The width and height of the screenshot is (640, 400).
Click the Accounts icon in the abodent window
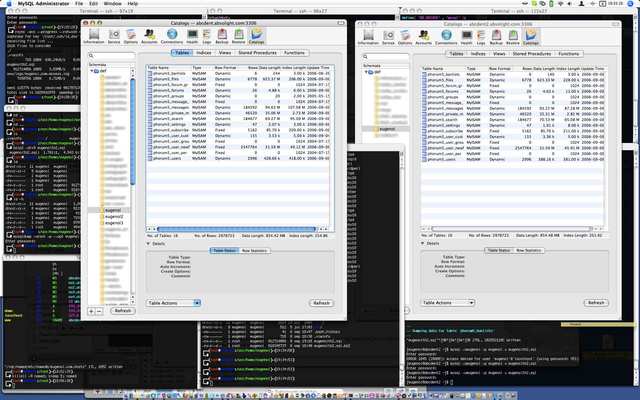149,38
